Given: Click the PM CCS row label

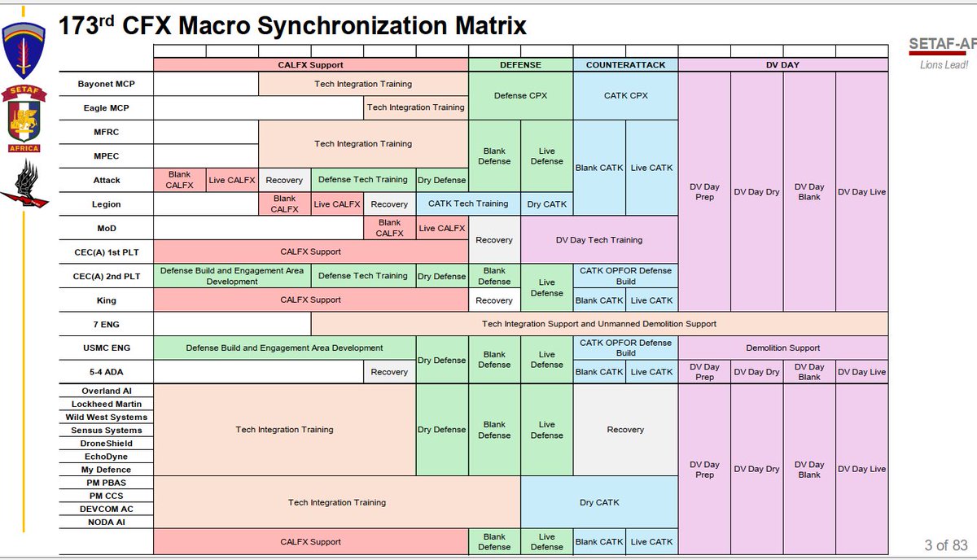Looking at the screenshot, I should [106, 496].
